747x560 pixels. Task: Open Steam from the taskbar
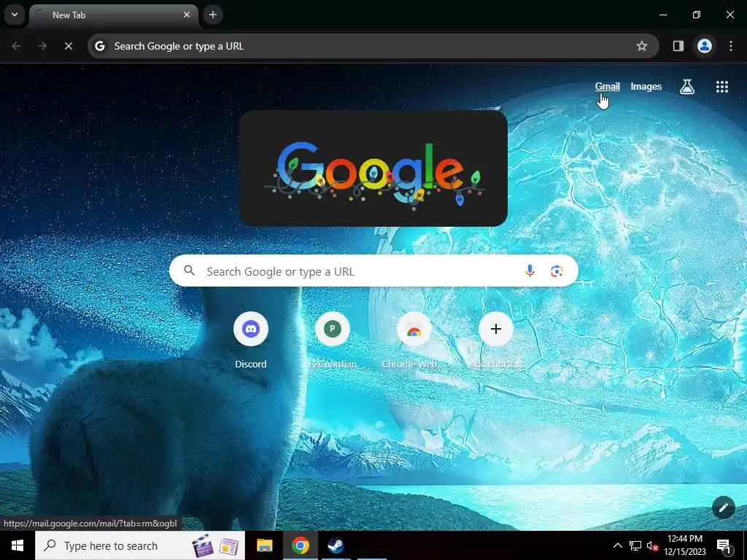click(x=336, y=545)
